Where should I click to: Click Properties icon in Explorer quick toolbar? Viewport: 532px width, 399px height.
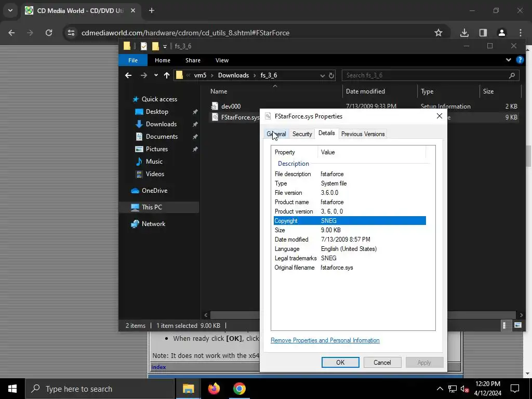(x=144, y=46)
